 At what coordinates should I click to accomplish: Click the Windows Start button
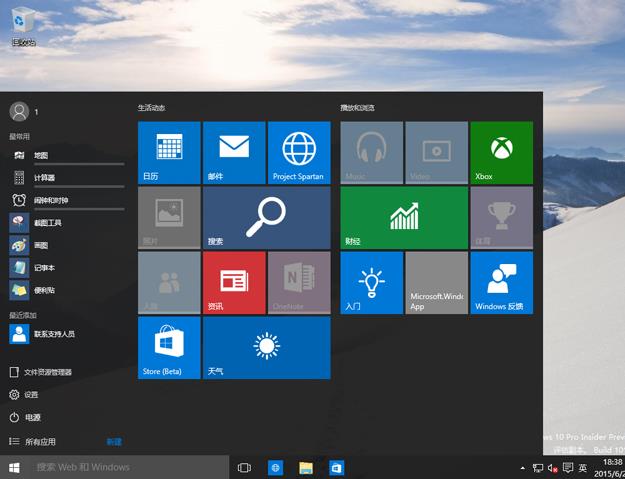point(14,467)
